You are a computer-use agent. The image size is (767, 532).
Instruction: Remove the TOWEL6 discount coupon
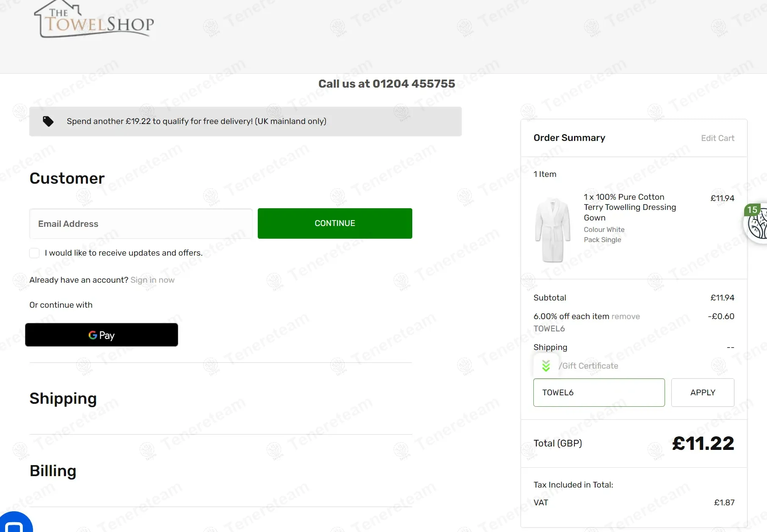626,317
